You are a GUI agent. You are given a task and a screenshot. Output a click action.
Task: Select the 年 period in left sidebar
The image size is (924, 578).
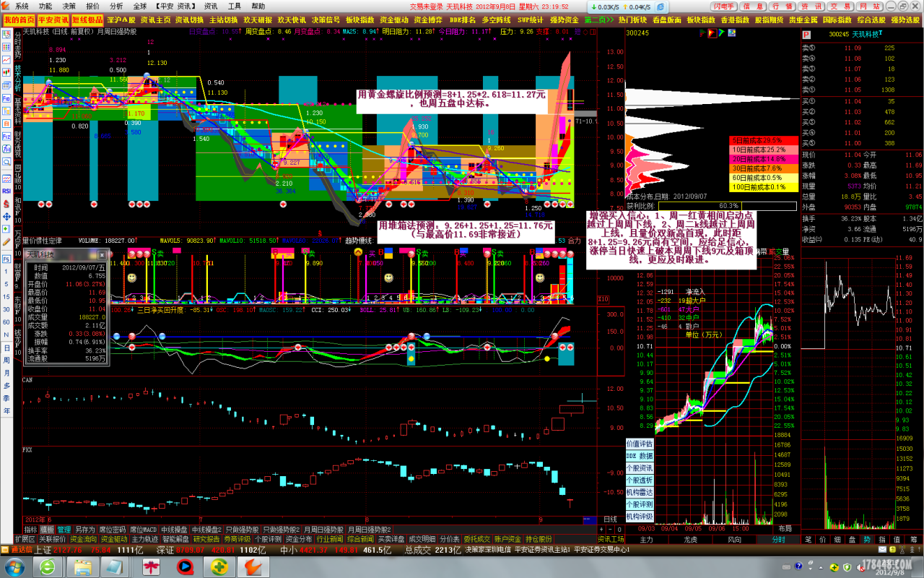click(x=6, y=410)
